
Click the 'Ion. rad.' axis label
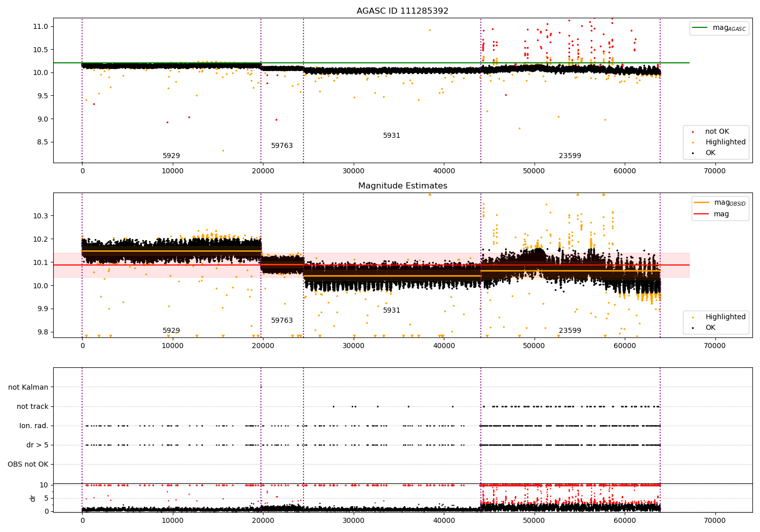pos(34,426)
